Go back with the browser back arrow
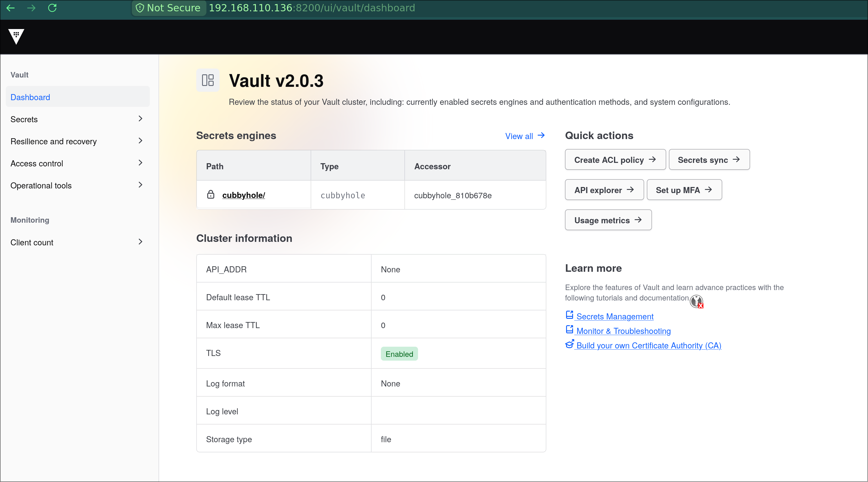This screenshot has width=868, height=482. (10, 8)
